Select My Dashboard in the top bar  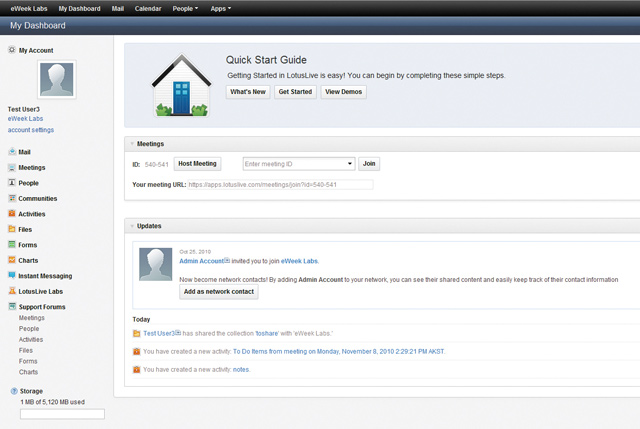point(79,8)
